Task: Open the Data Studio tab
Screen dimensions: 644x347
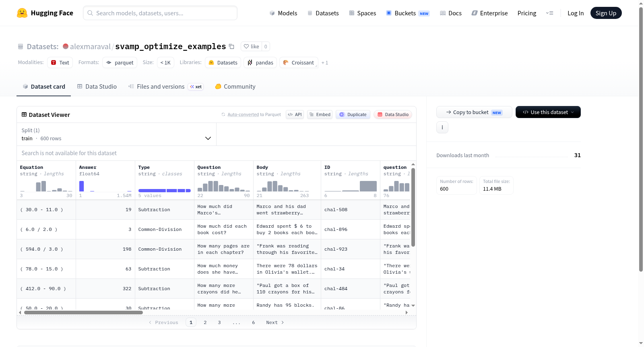Action: (x=97, y=86)
